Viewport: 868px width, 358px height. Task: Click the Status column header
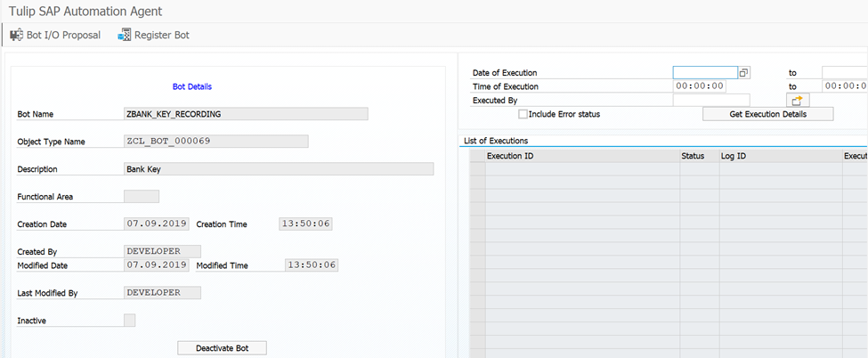pyautogui.click(x=700, y=156)
